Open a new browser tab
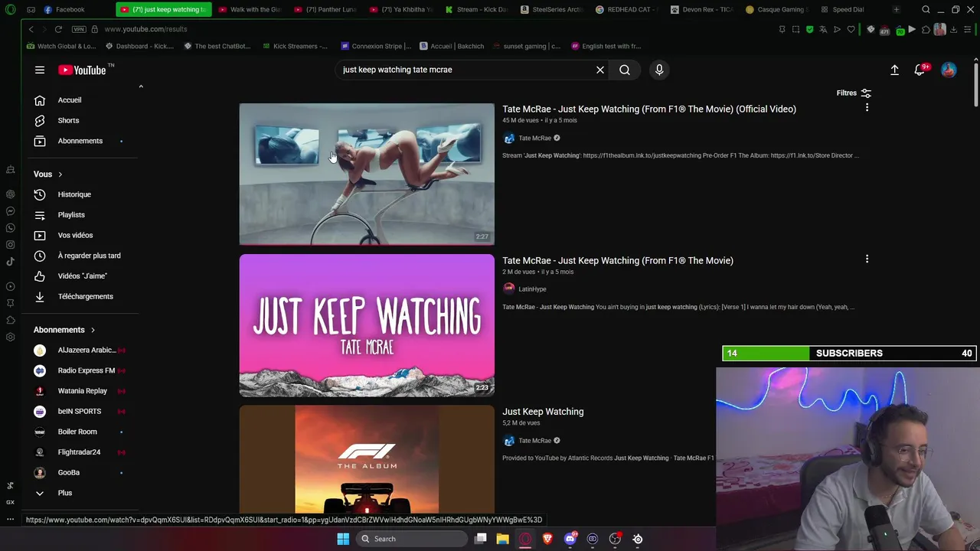This screenshot has height=551, width=980. coord(896,9)
